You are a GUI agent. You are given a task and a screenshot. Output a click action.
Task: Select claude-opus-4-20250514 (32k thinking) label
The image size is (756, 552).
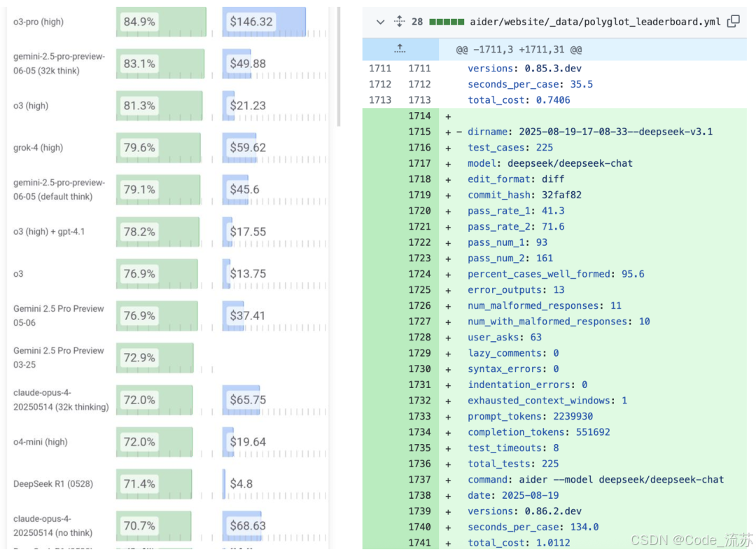coord(61,400)
